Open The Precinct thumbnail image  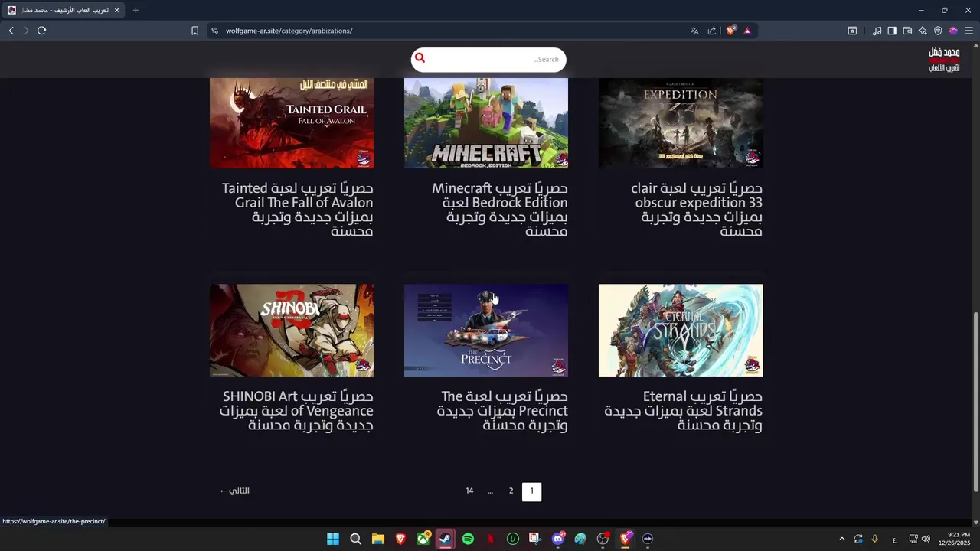tap(486, 330)
